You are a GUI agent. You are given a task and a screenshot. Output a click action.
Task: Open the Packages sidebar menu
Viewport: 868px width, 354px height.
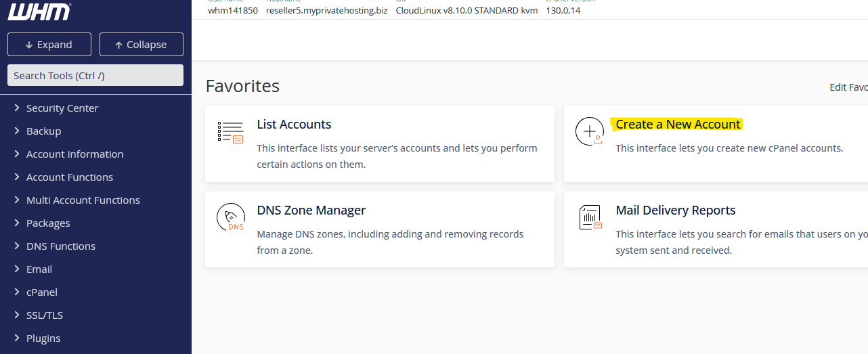[48, 223]
